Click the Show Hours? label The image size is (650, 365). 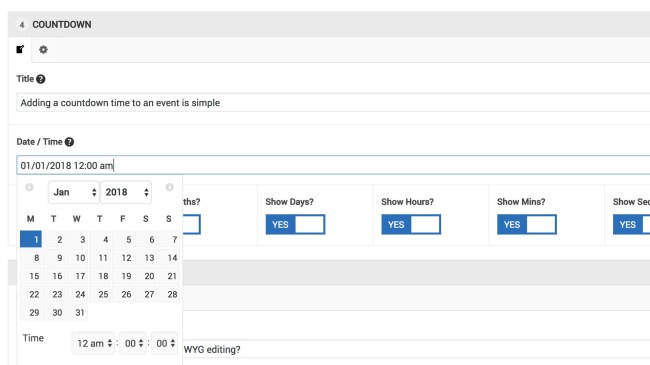[x=407, y=202]
